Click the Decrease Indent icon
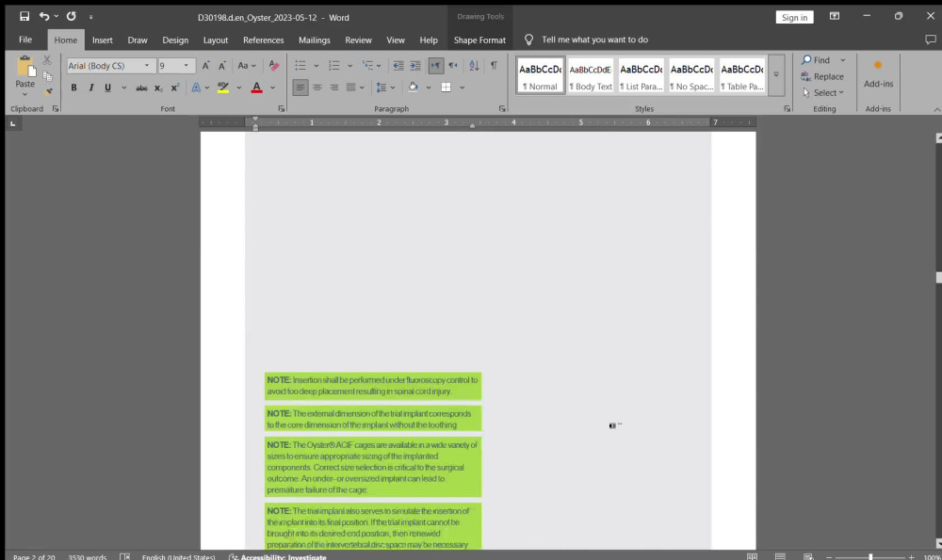The height and width of the screenshot is (560, 942). 398,66
